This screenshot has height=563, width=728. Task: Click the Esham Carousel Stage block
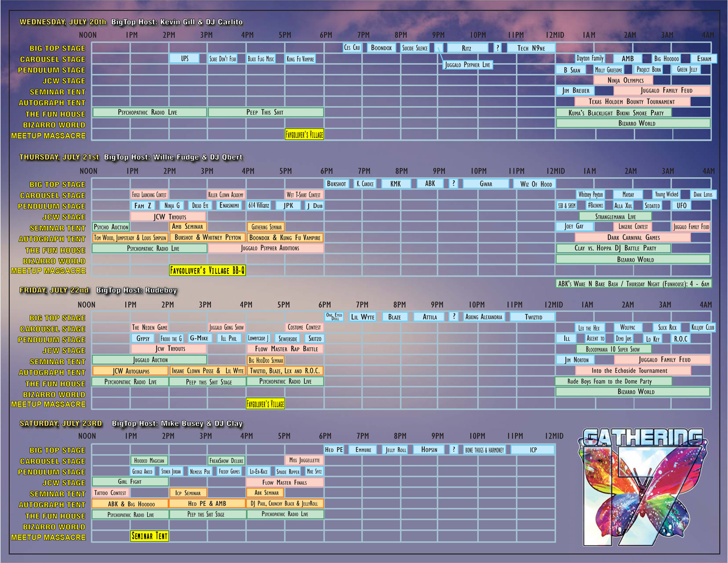[x=704, y=58]
